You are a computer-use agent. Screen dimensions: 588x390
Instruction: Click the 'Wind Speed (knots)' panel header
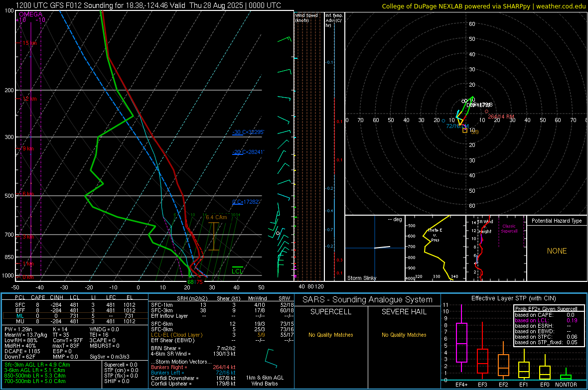(x=306, y=18)
